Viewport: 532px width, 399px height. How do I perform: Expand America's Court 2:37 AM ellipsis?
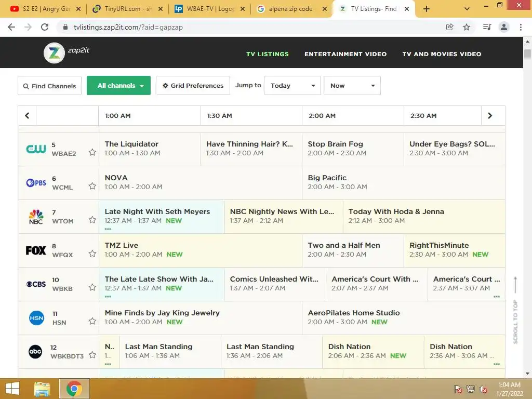[497, 297]
